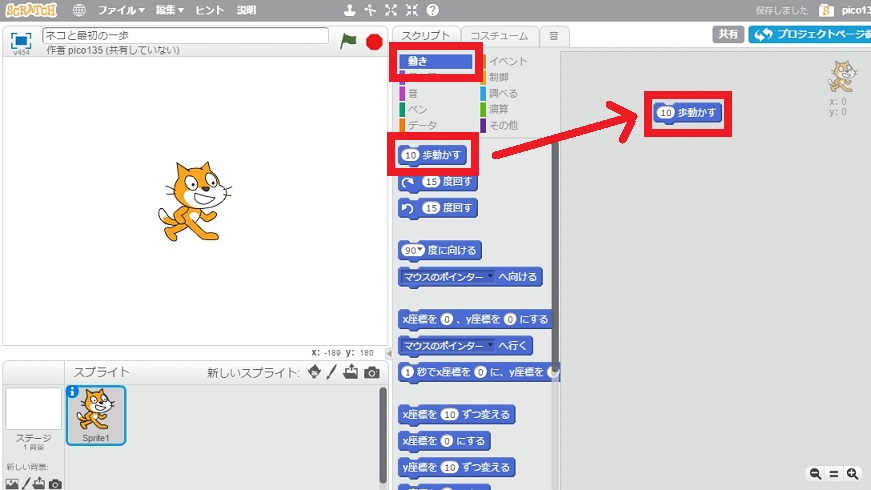Click the Scratch logo
This screenshot has height=490, width=871.
pyautogui.click(x=31, y=10)
